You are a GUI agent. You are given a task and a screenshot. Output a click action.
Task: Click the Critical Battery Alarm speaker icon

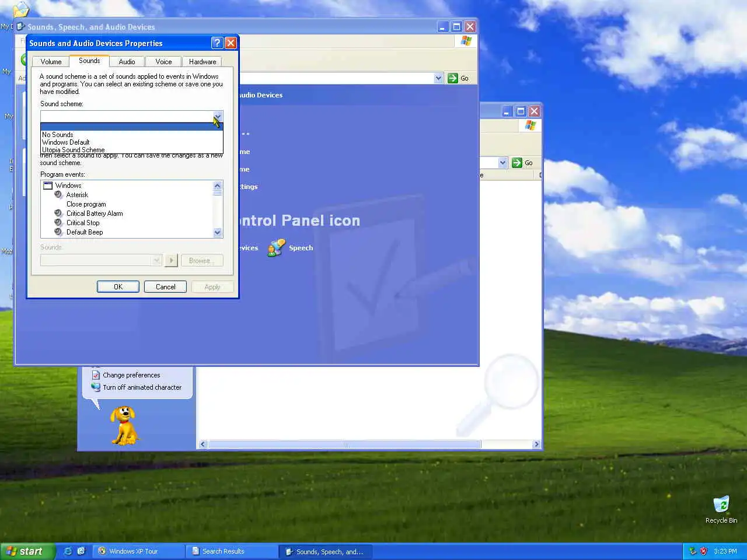[x=58, y=213]
